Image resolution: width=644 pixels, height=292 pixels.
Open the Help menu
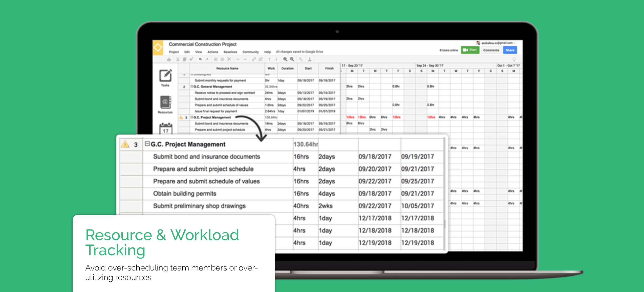pyautogui.click(x=267, y=52)
